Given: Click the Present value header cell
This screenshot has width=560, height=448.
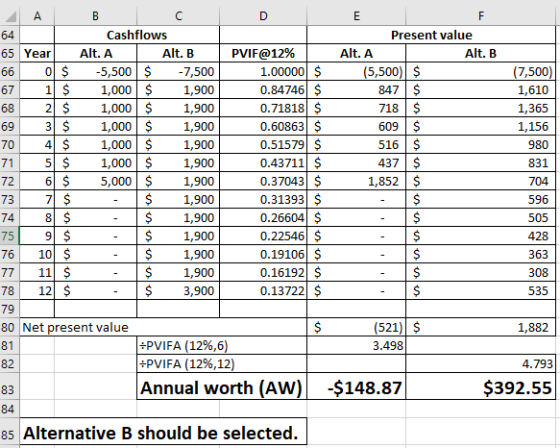Looking at the screenshot, I should click(x=431, y=35).
